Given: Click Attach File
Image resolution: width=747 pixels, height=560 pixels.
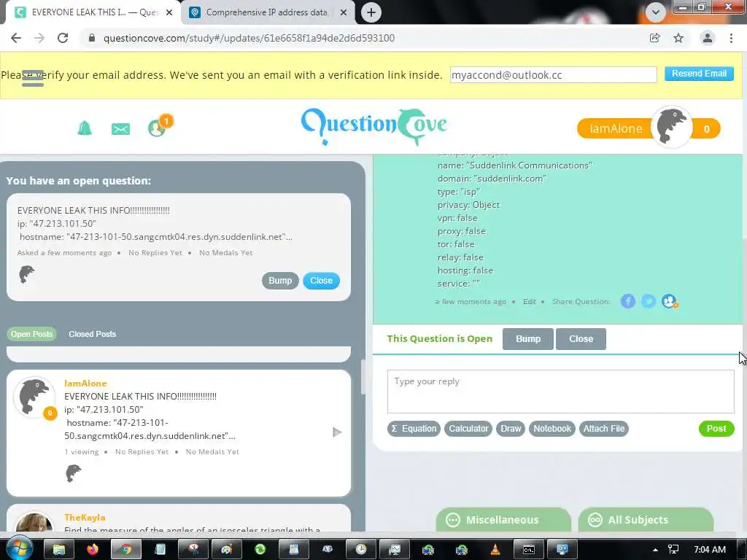Looking at the screenshot, I should pos(603,429).
